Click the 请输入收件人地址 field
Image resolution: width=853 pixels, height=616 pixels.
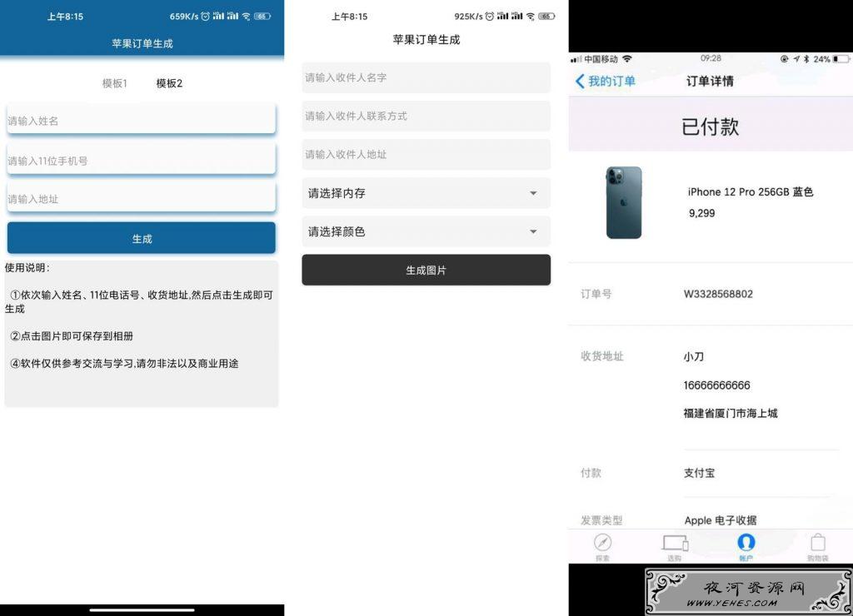click(x=426, y=154)
